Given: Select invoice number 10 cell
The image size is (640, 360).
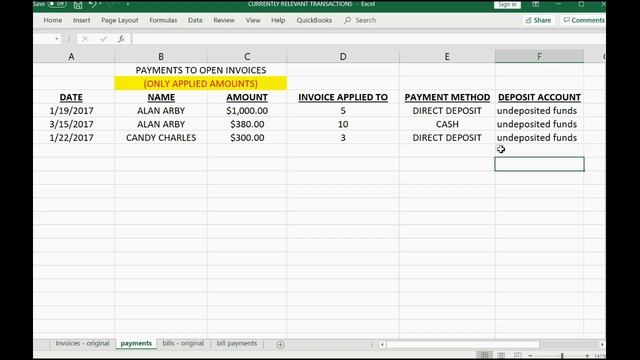Looking at the screenshot, I should (x=343, y=124).
